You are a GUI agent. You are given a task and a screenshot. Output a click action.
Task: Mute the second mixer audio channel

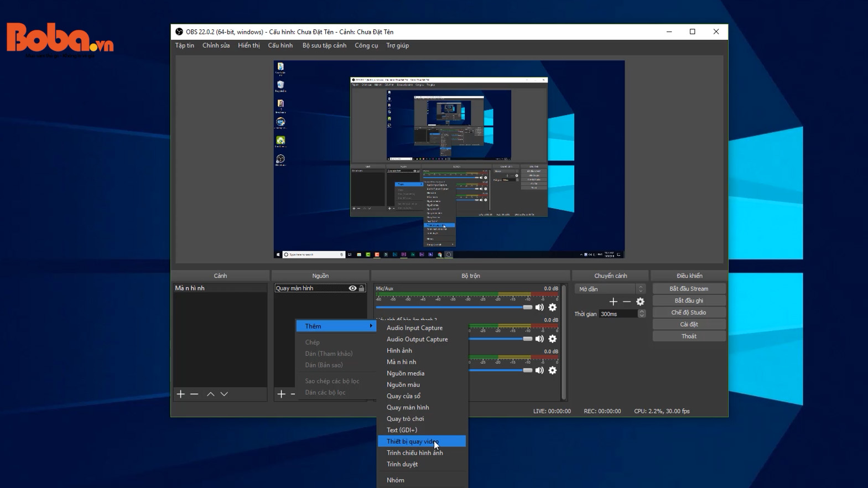tap(539, 339)
